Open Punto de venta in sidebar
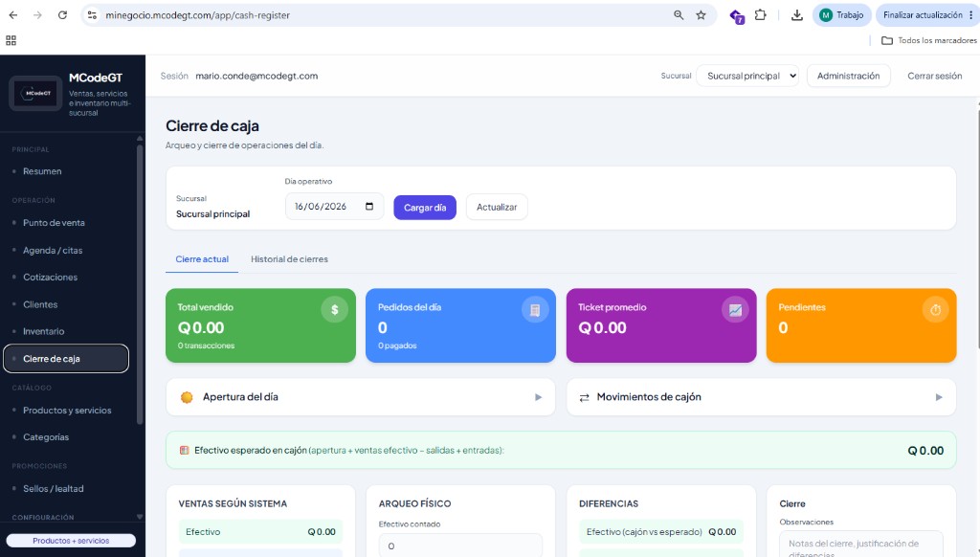 (x=54, y=223)
